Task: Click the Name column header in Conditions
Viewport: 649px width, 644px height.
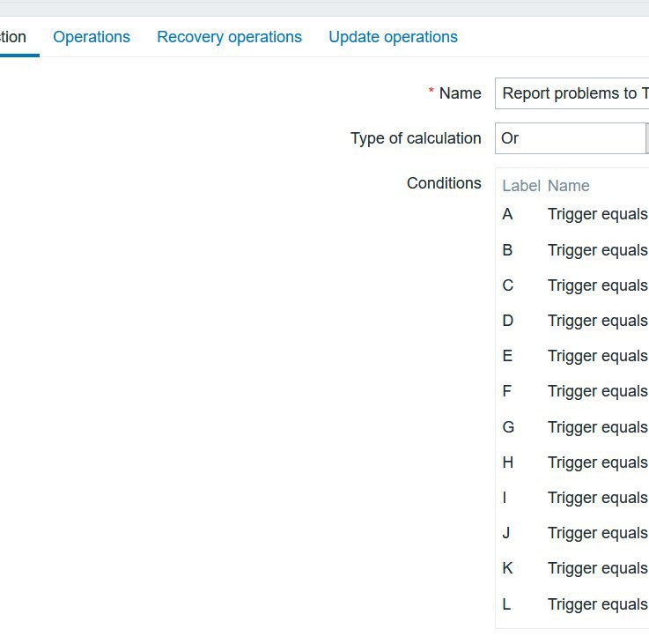Action: [x=568, y=186]
